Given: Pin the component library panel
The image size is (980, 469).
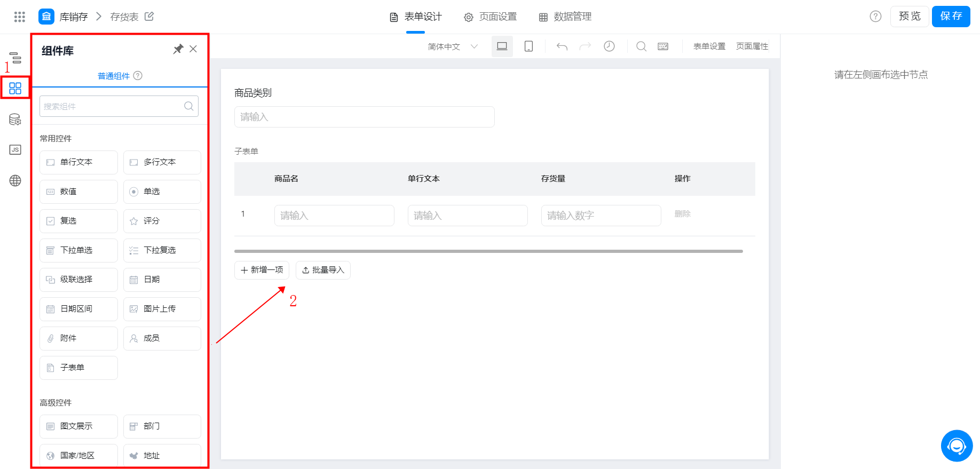Looking at the screenshot, I should click(178, 49).
